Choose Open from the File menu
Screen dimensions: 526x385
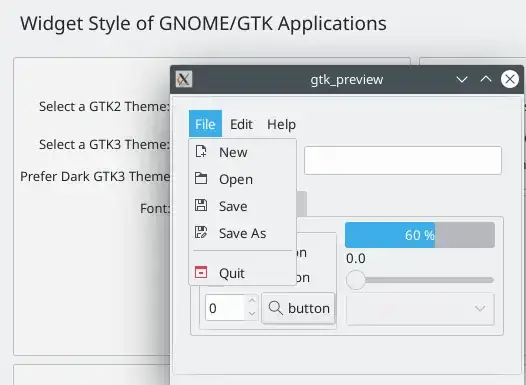tap(243, 179)
